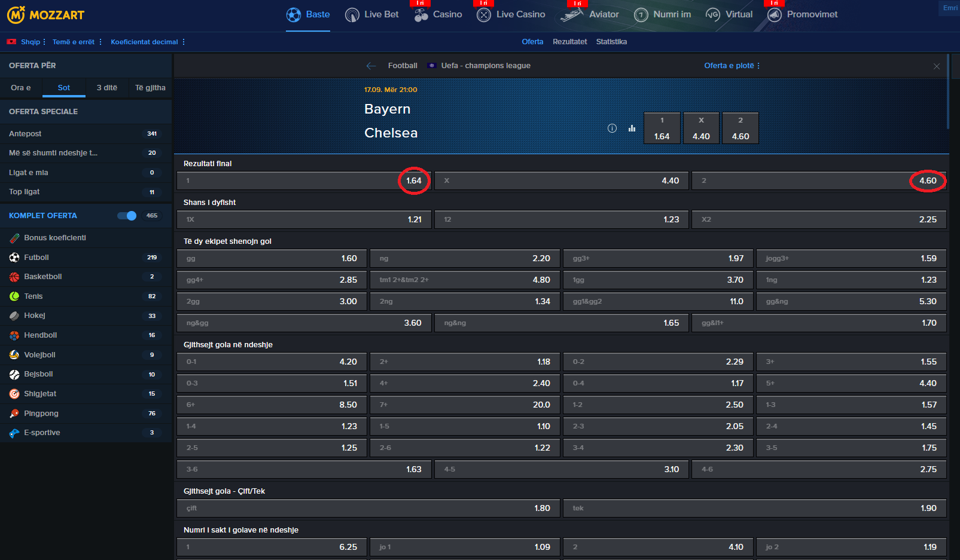This screenshot has height=560, width=960.
Task: Select gg1&gg2 odds 11.0
Action: (x=658, y=301)
